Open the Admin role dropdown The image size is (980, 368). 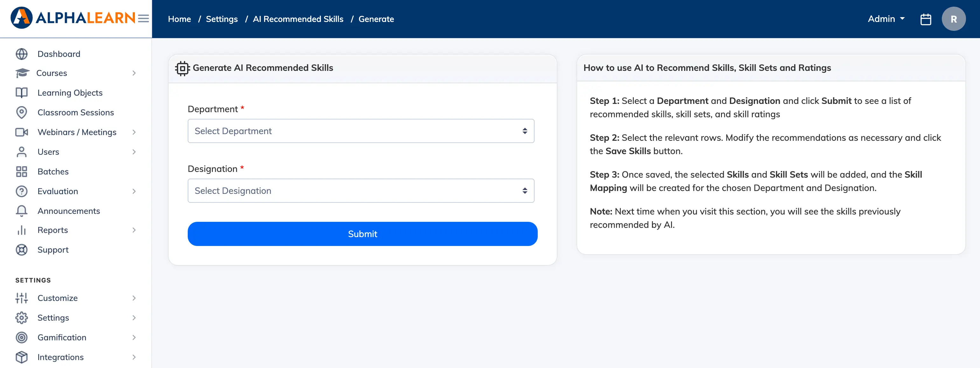tap(886, 19)
